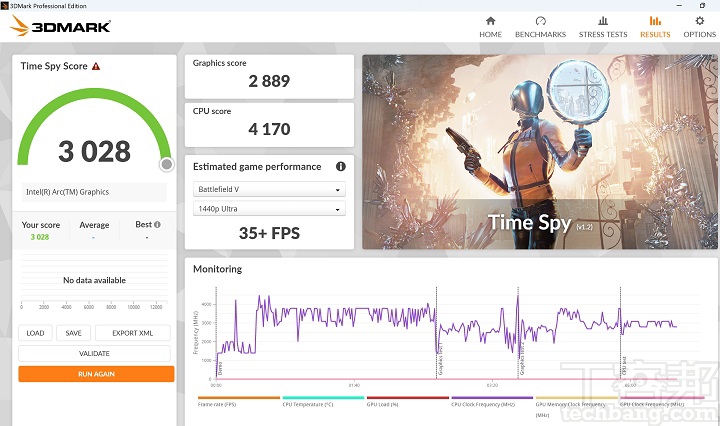This screenshot has width=720, height=426.
Task: Open the Options tab
Action: (699, 27)
